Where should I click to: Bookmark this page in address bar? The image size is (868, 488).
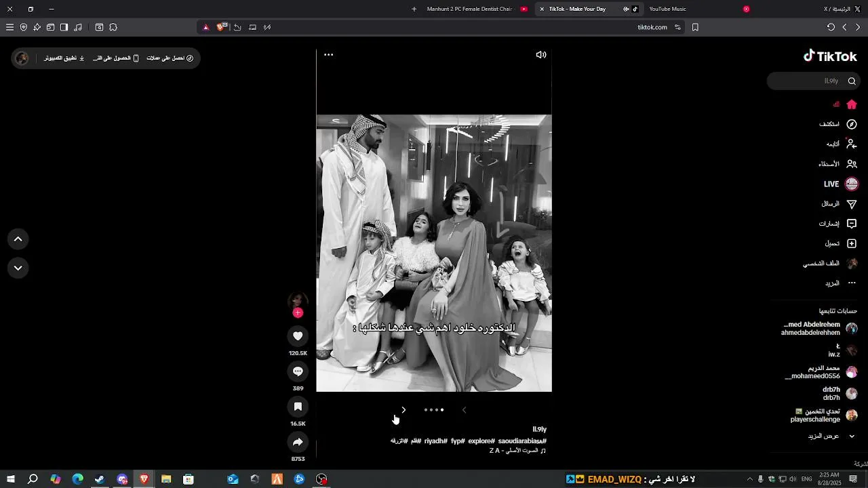click(695, 27)
